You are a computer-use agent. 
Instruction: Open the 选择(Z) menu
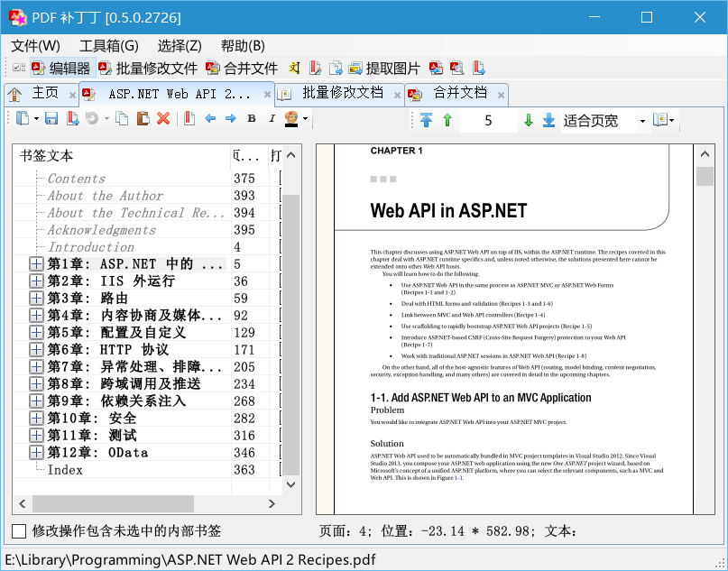point(180,45)
